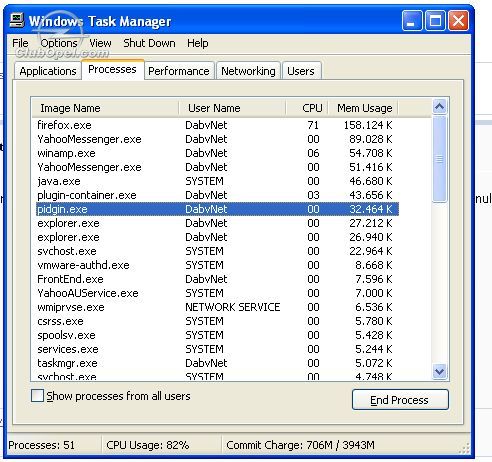Click the scroll up arrow of process list
The image size is (492, 462).
pyautogui.click(x=439, y=107)
